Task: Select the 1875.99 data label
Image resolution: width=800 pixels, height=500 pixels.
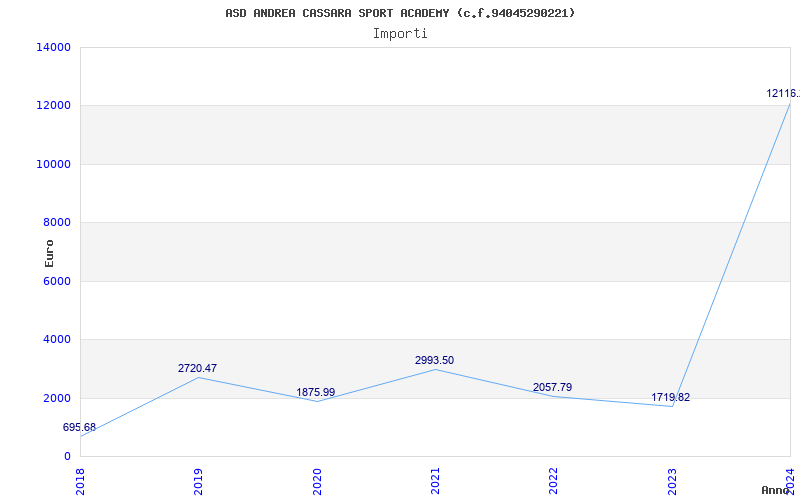Action: point(316,392)
